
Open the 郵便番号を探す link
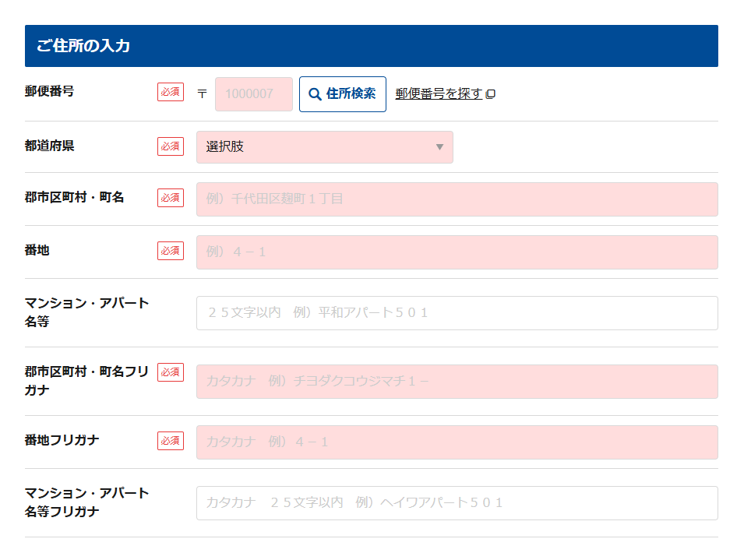439,93
